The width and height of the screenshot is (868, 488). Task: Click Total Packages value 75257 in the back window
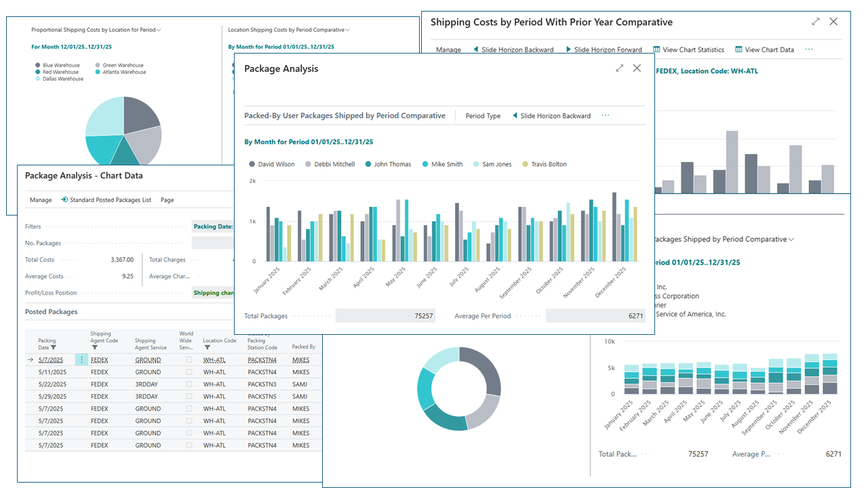click(699, 454)
